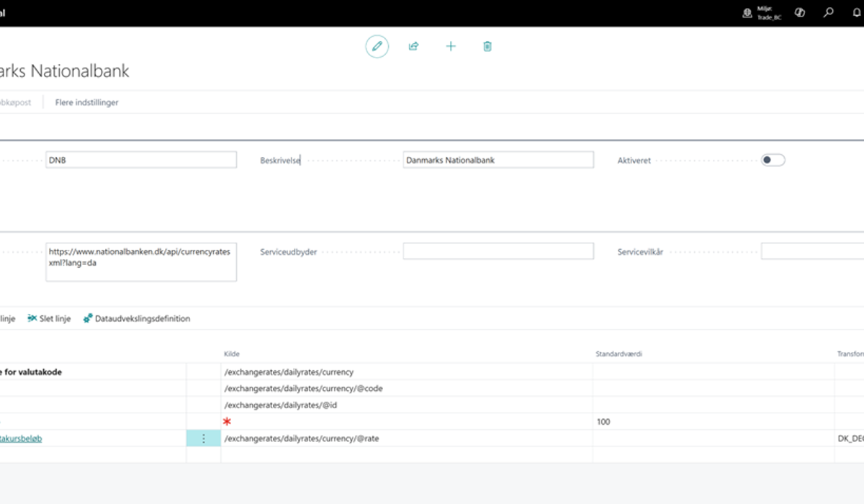Click the Aktiveret label

point(634,161)
